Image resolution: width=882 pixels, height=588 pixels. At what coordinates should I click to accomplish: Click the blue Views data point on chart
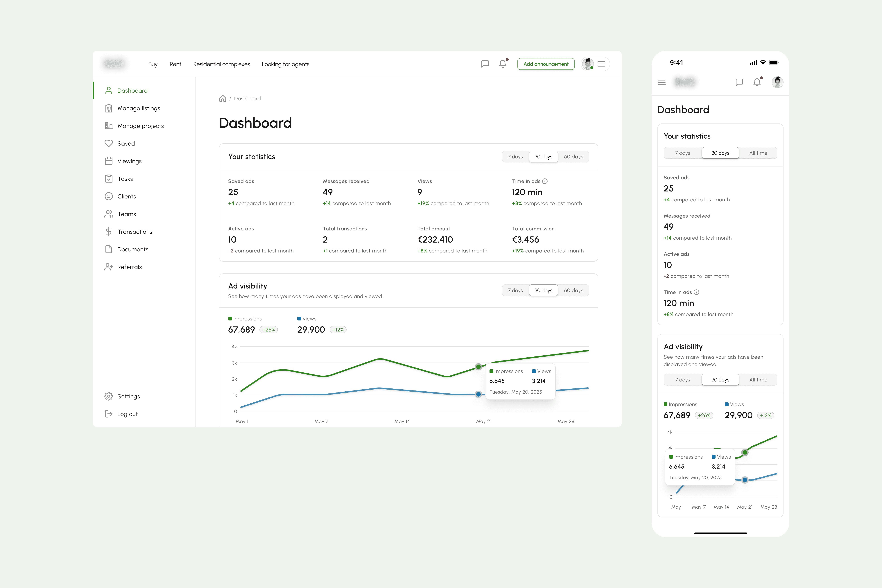point(478,394)
